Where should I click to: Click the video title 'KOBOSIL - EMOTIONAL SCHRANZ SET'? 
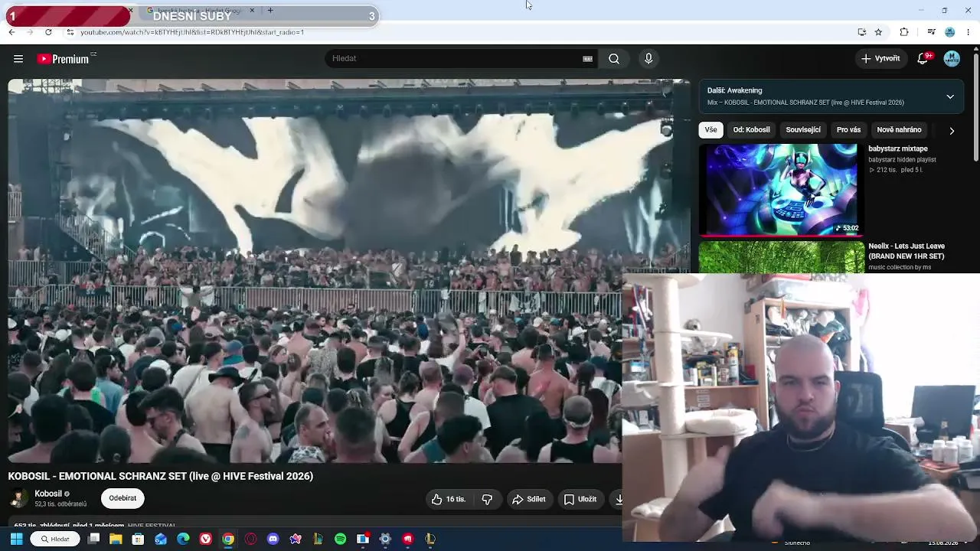(x=161, y=476)
